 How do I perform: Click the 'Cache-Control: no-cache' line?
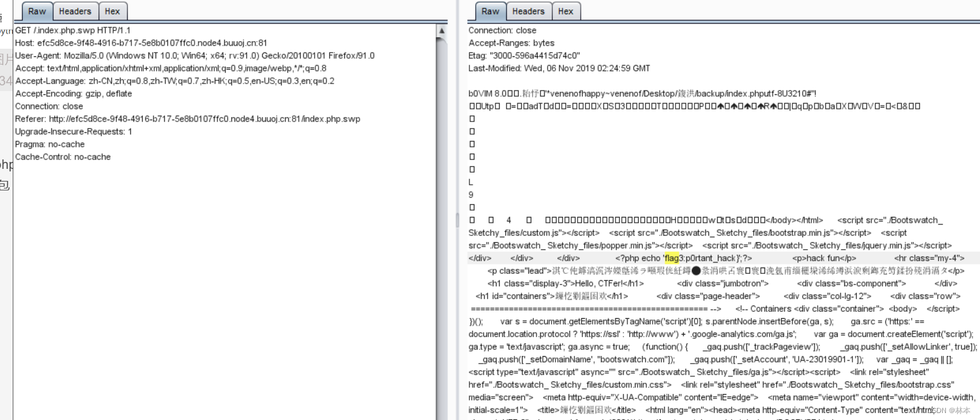tap(63, 157)
